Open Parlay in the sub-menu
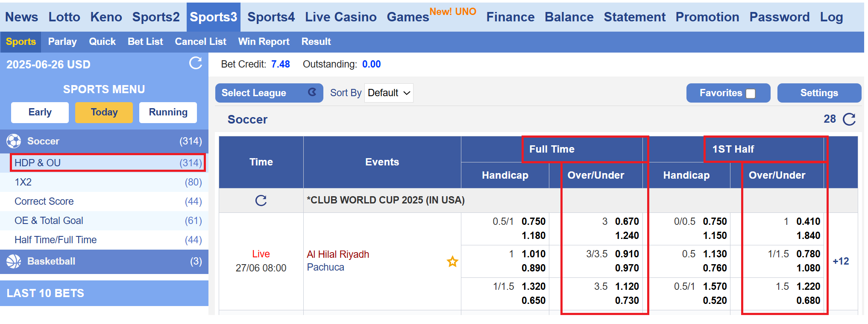The image size is (868, 324). point(62,42)
